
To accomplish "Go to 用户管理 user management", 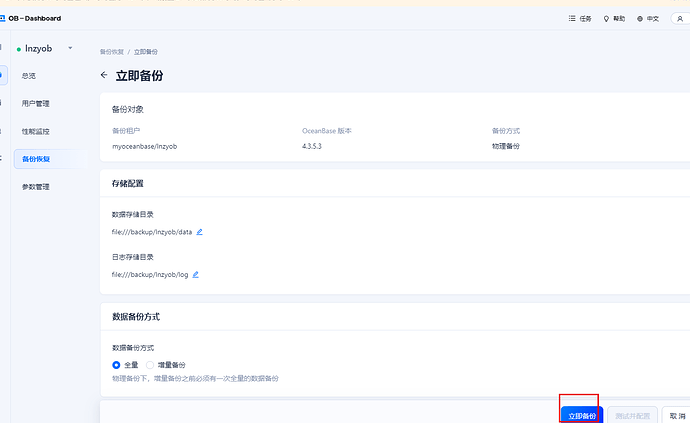I will pyautogui.click(x=36, y=103).
